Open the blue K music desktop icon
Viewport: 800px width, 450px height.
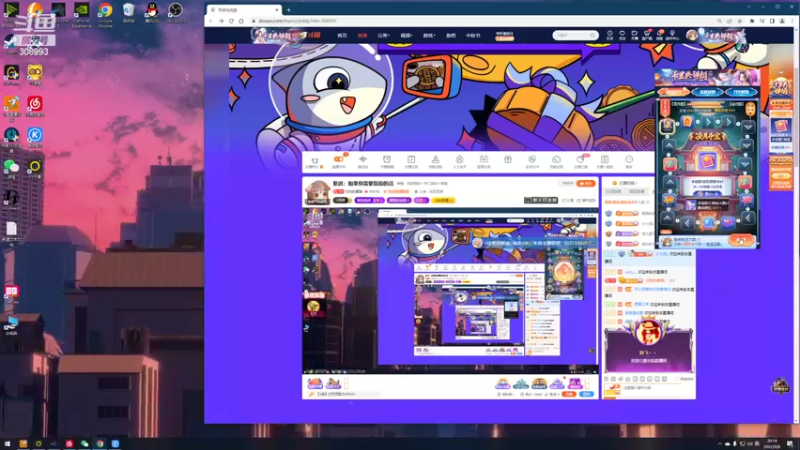(35, 135)
